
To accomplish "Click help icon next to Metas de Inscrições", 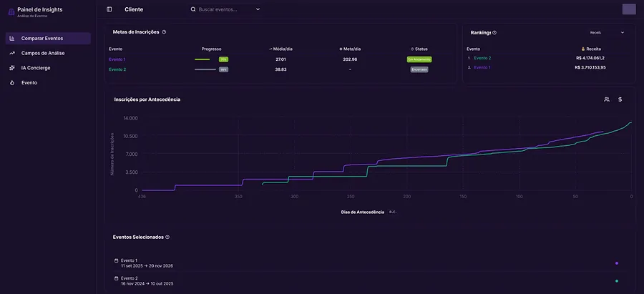I will pos(164,32).
